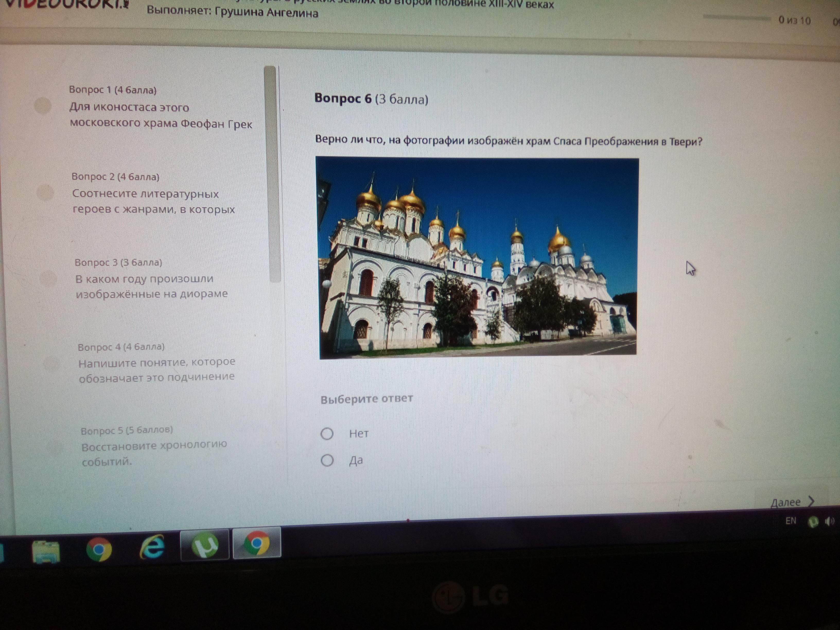Image resolution: width=840 pixels, height=630 pixels.
Task: Click status circle beside Вопрос 1
Action: pos(42,106)
